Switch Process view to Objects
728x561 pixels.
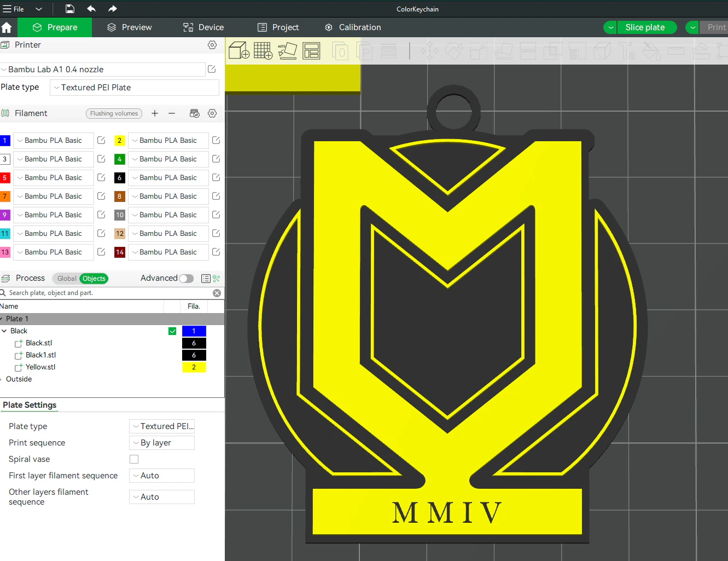(94, 279)
